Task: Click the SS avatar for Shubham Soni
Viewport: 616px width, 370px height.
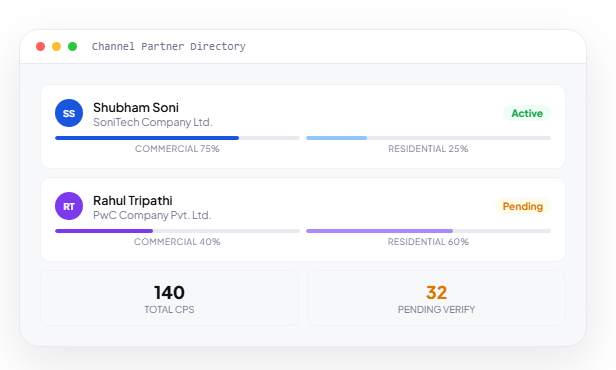Action: click(69, 113)
